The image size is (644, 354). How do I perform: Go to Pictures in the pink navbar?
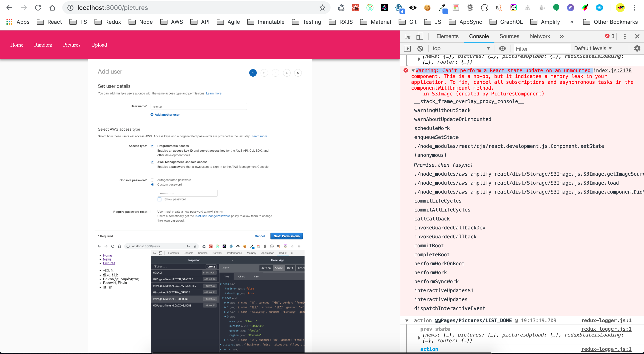(x=72, y=45)
